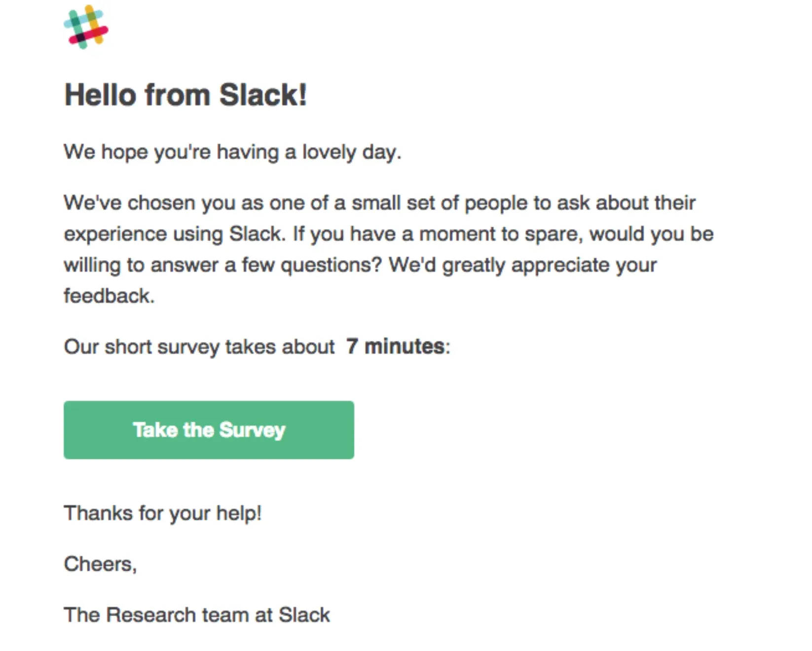Click the Slack hashtag logo

tap(86, 27)
